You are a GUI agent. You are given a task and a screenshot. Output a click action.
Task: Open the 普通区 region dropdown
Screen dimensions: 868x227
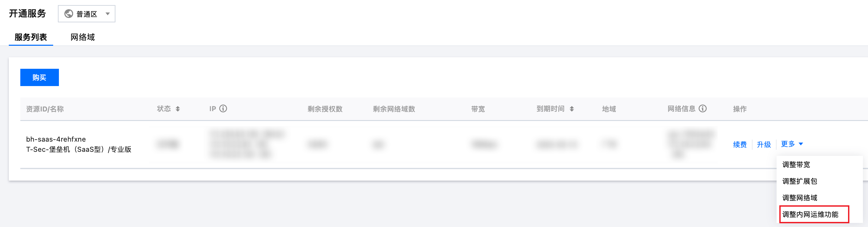[x=87, y=14]
